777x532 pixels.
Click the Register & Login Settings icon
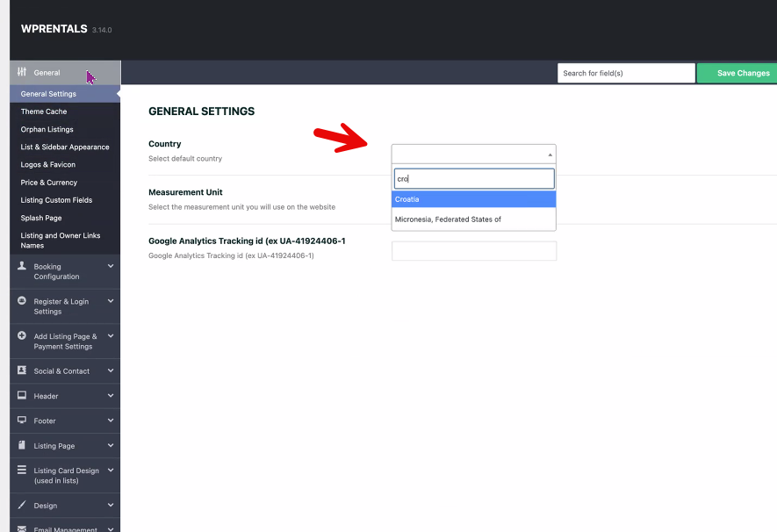tap(22, 300)
